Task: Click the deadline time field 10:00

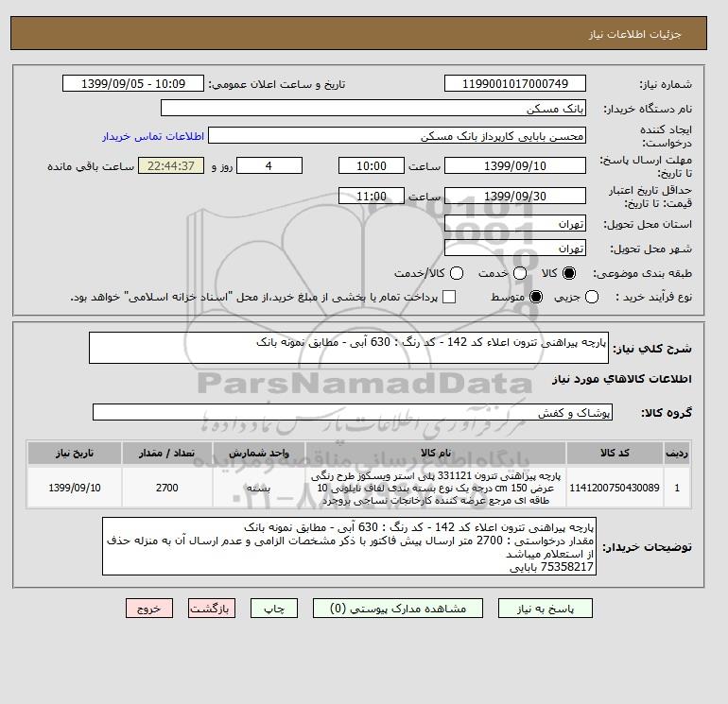Action: pyautogui.click(x=372, y=165)
